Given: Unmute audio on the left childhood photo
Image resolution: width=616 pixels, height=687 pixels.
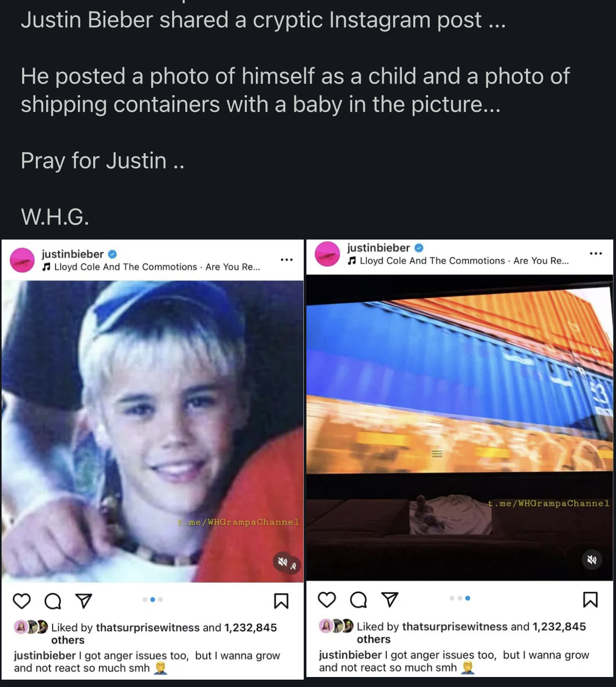Looking at the screenshot, I should point(286,563).
